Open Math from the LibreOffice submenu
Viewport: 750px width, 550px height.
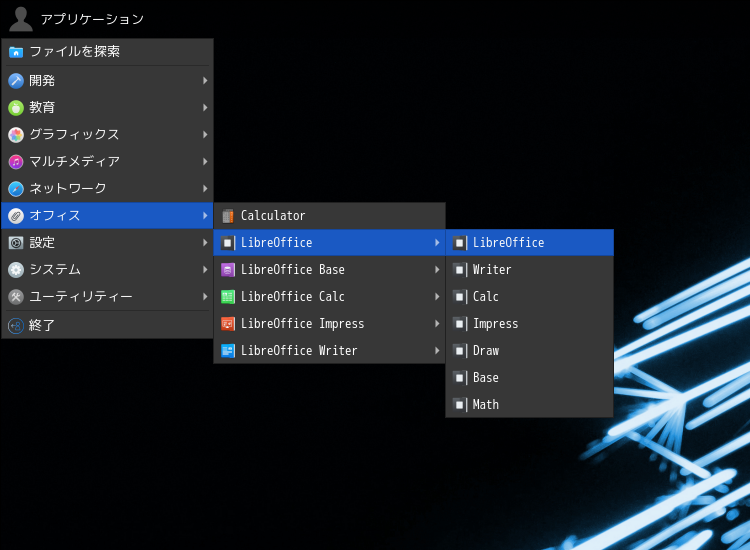click(x=529, y=405)
